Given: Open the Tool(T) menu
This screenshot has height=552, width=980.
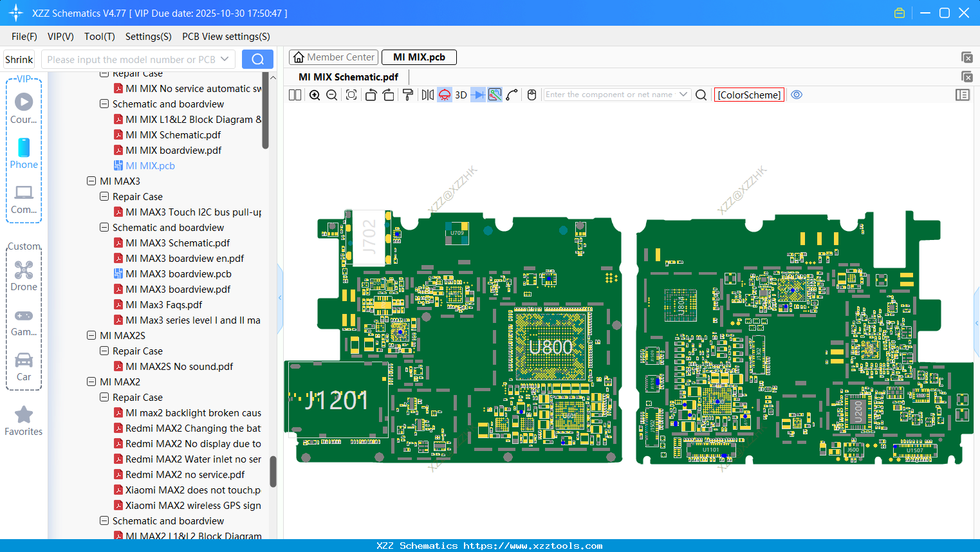Looking at the screenshot, I should pos(99,37).
